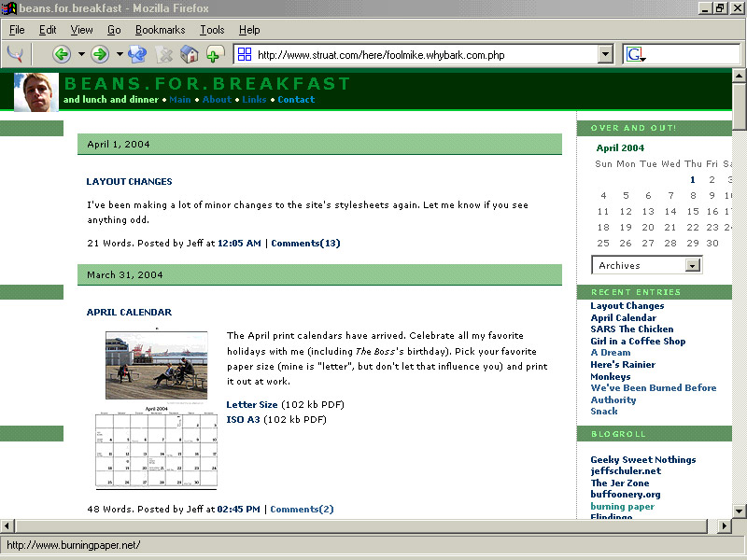Screen dimensions: 747x560
Task: Open the Back button history dropdown
Action: pos(81,54)
